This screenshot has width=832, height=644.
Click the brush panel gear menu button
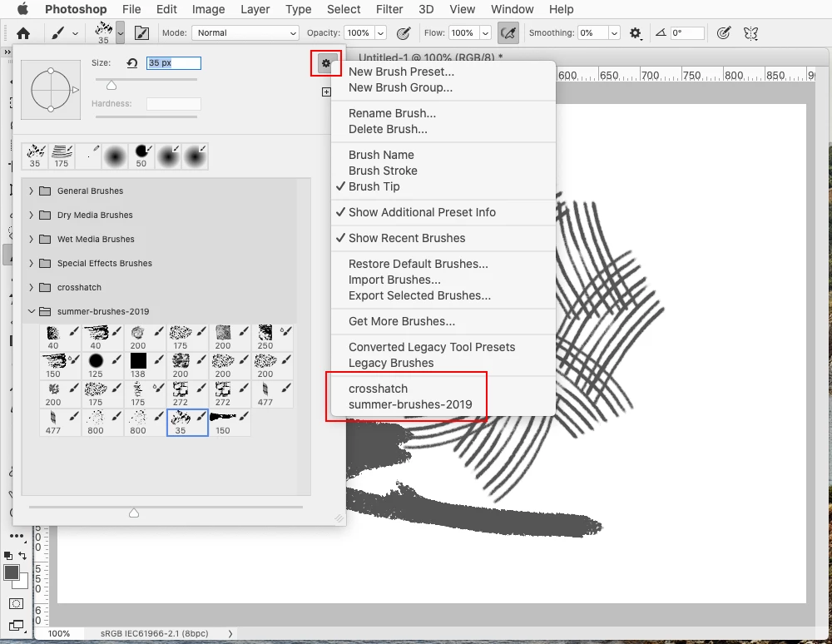coord(326,64)
